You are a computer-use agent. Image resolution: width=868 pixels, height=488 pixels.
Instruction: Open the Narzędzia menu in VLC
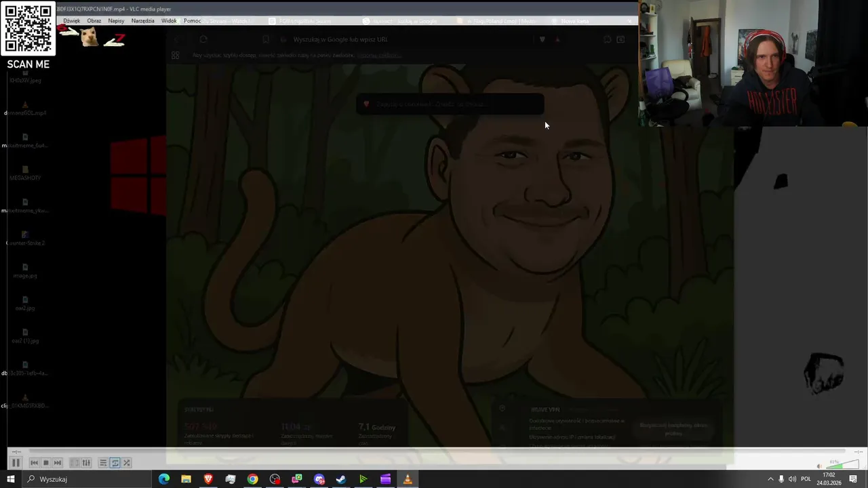pyautogui.click(x=143, y=21)
